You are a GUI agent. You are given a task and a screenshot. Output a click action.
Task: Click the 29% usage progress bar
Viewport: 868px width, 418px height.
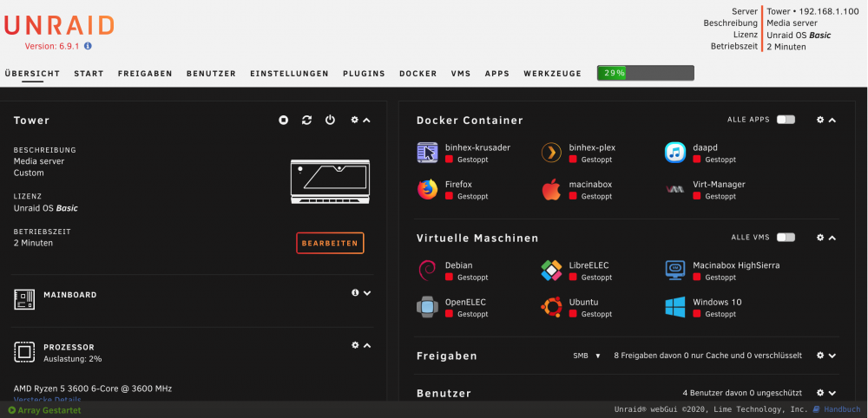point(646,73)
